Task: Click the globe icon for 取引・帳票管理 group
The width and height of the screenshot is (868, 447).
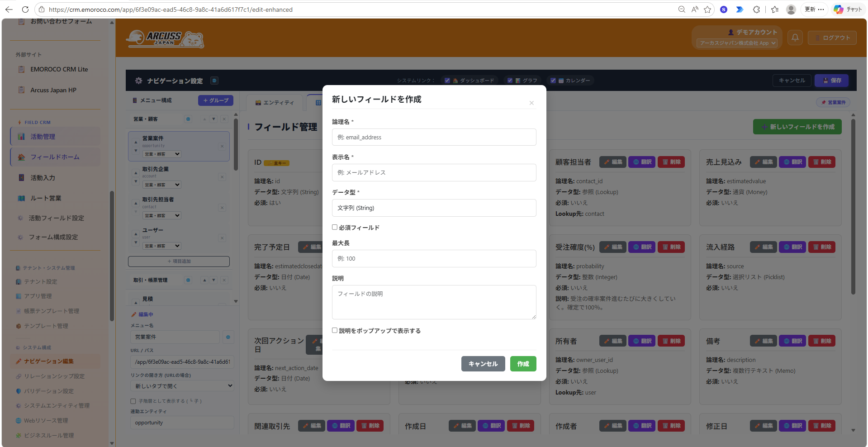Action: point(188,280)
